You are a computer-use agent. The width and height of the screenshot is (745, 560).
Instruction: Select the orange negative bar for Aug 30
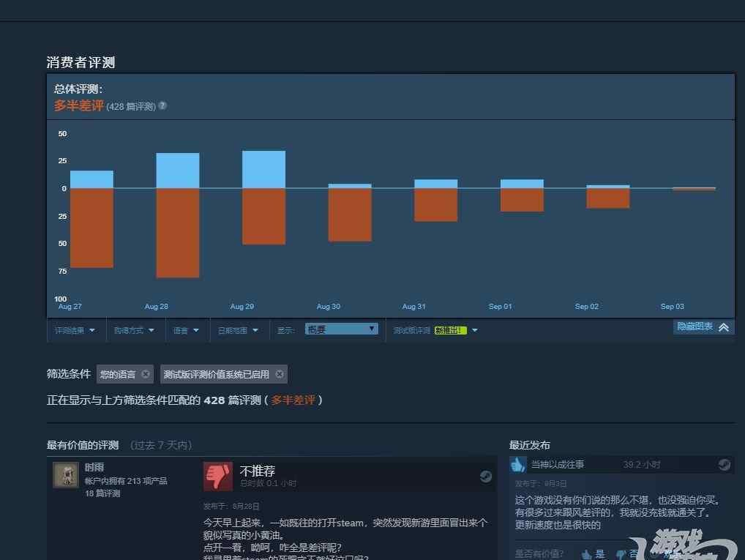tap(350, 215)
